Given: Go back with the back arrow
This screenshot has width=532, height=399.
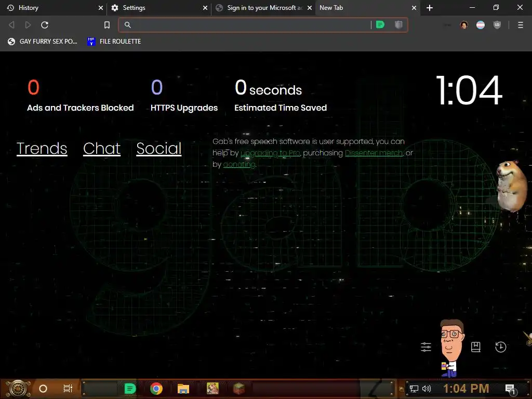Looking at the screenshot, I should [x=11, y=25].
